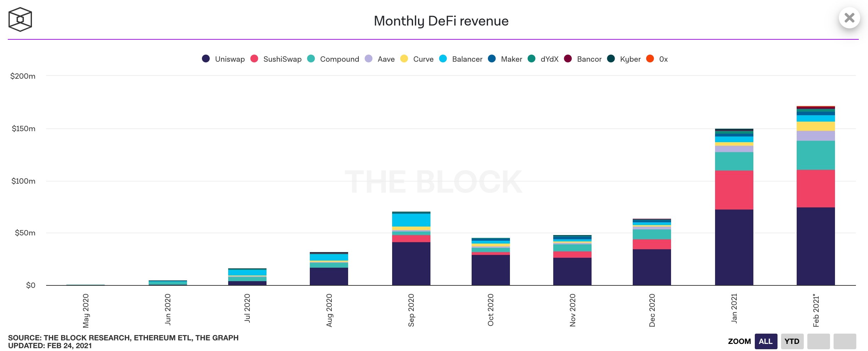Image resolution: width=868 pixels, height=351 pixels.
Task: Click the SOURCE attribution text
Action: point(123,338)
